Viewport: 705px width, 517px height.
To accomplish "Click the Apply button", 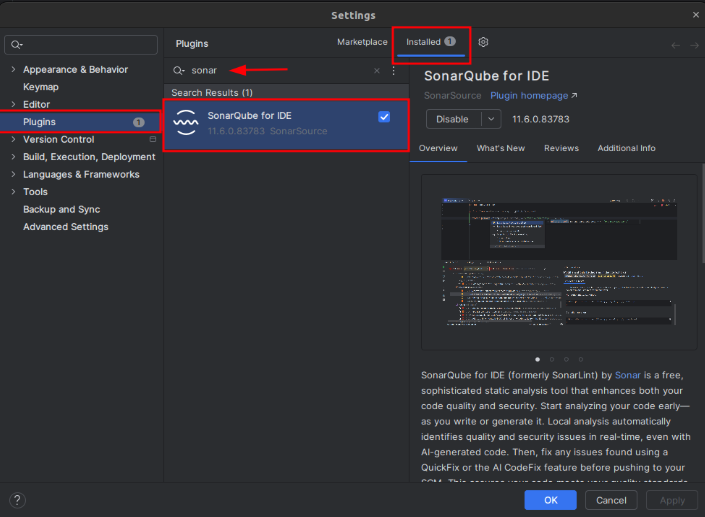I will click(672, 500).
